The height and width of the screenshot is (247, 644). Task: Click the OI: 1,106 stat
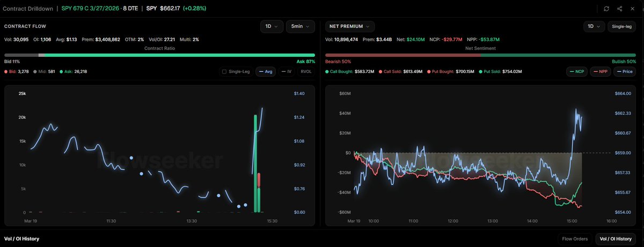tap(43, 40)
